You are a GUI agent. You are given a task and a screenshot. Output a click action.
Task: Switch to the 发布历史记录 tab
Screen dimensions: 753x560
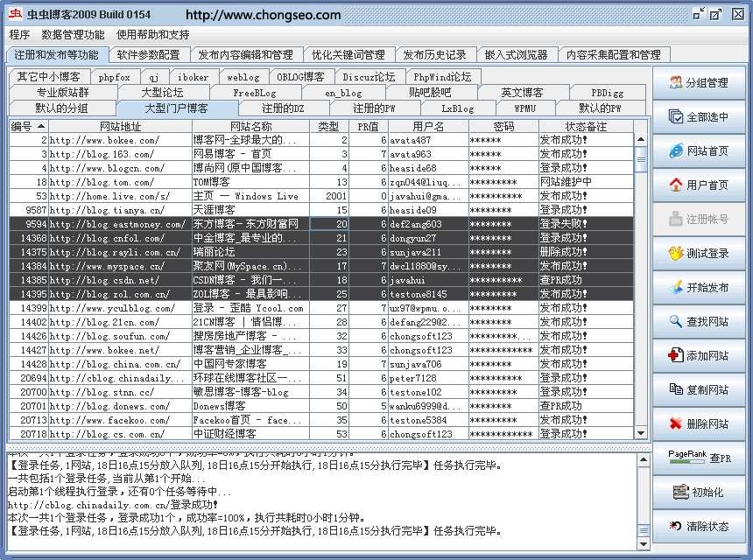tap(434, 55)
